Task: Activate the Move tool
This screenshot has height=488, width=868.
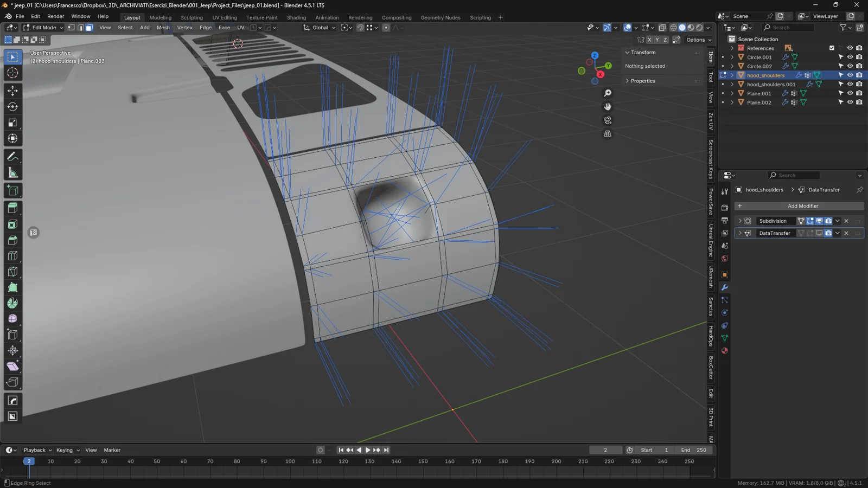Action: (12, 91)
